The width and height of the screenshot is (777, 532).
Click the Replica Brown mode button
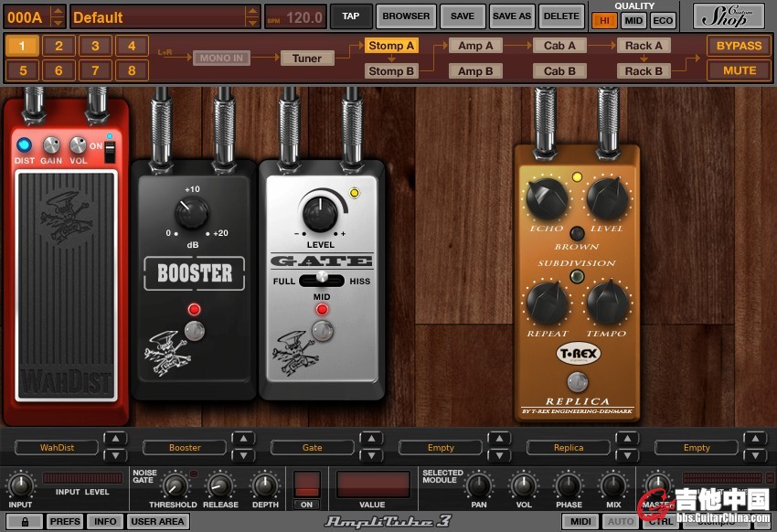(577, 232)
